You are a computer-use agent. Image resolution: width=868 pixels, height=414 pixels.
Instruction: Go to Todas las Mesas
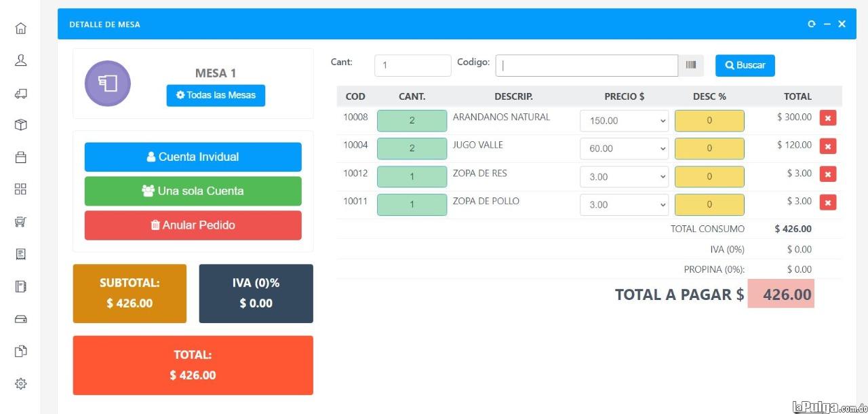[216, 96]
